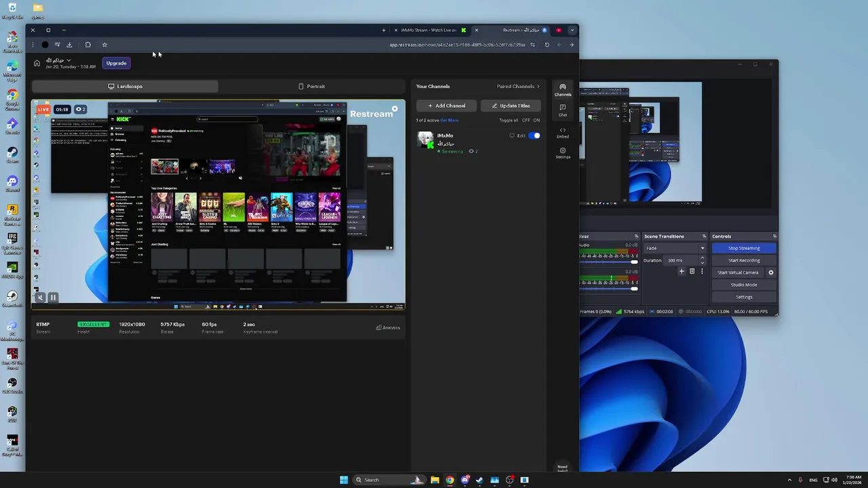Turn all channels OFF
Screen dimensions: 868x488
(x=526, y=121)
